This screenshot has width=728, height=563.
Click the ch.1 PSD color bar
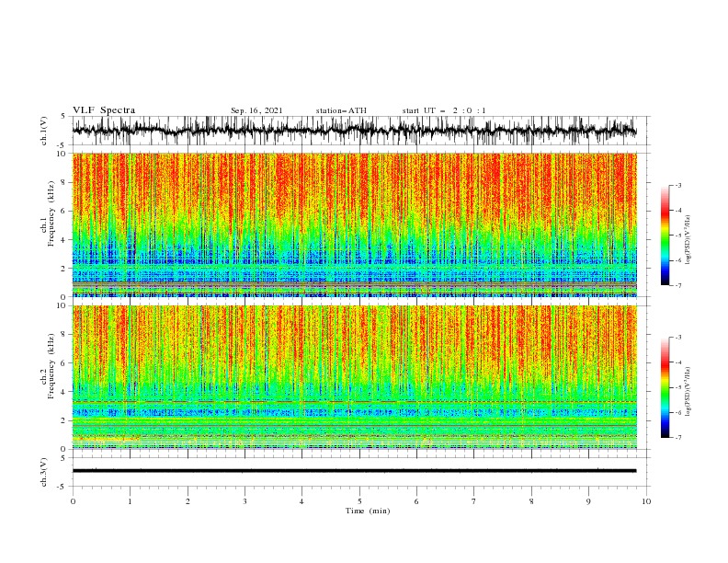coord(665,236)
